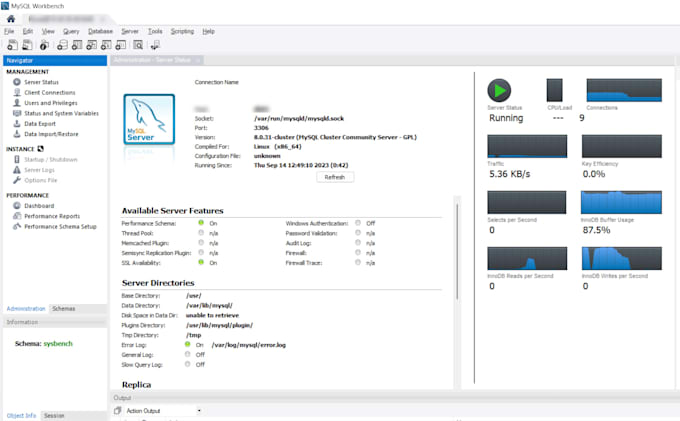Viewport: 680px width, 421px height.
Task: Click the Status and System Variables icon
Action: [x=17, y=113]
